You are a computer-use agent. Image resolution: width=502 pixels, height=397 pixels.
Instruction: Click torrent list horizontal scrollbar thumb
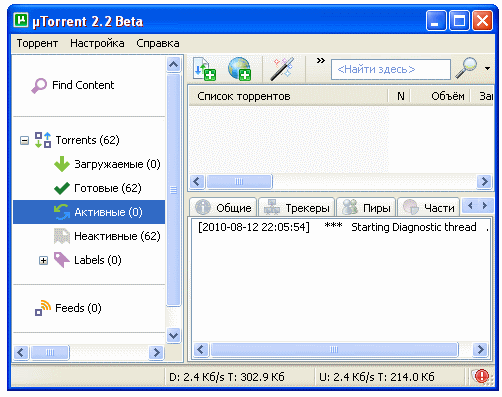point(239,182)
